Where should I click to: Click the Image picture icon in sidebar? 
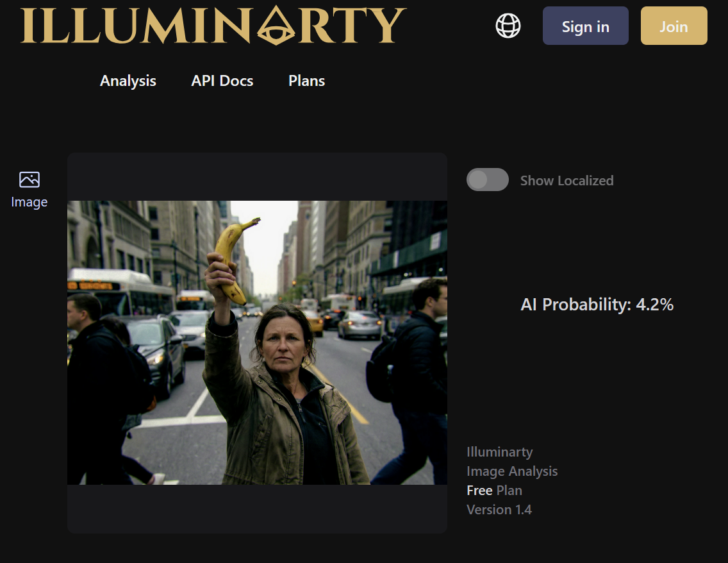29,180
